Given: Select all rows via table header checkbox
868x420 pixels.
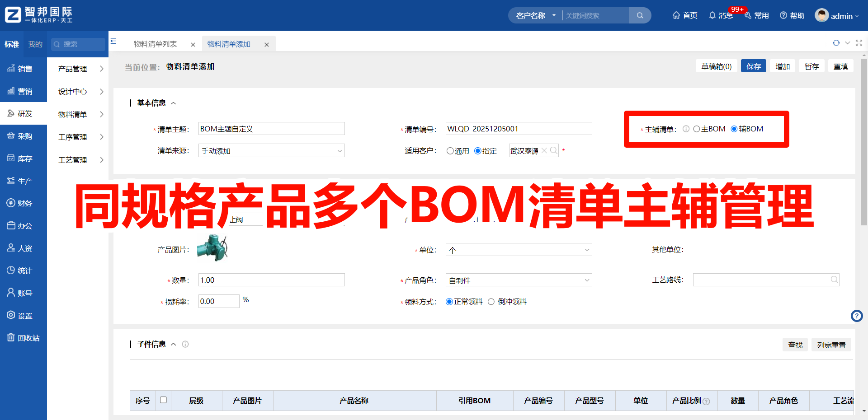Looking at the screenshot, I should click(x=164, y=400).
